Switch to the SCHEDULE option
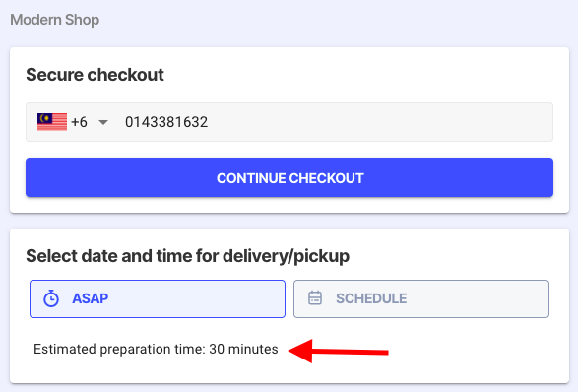 [421, 298]
